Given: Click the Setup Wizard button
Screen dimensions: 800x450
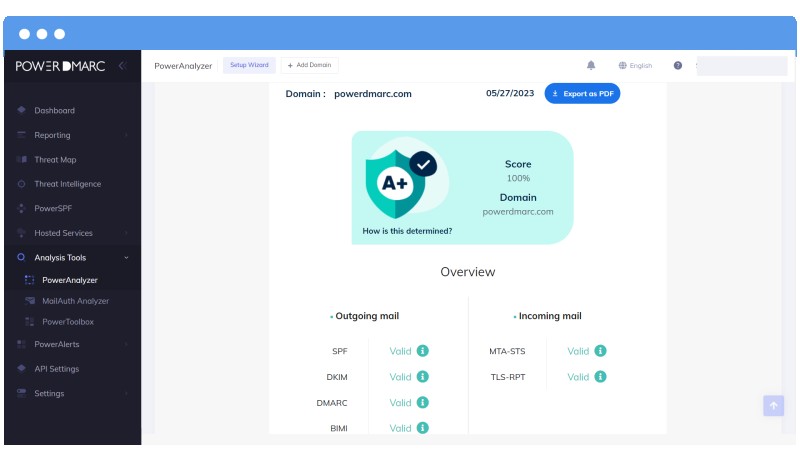Looking at the screenshot, I should (x=249, y=65).
